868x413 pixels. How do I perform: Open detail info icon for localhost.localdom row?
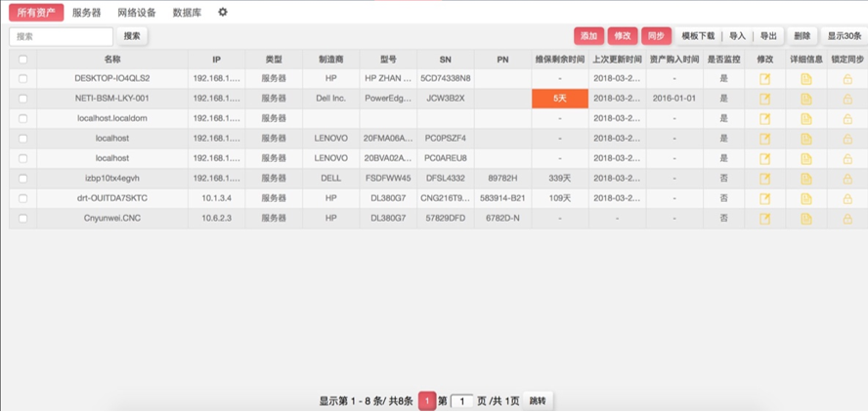click(806, 118)
